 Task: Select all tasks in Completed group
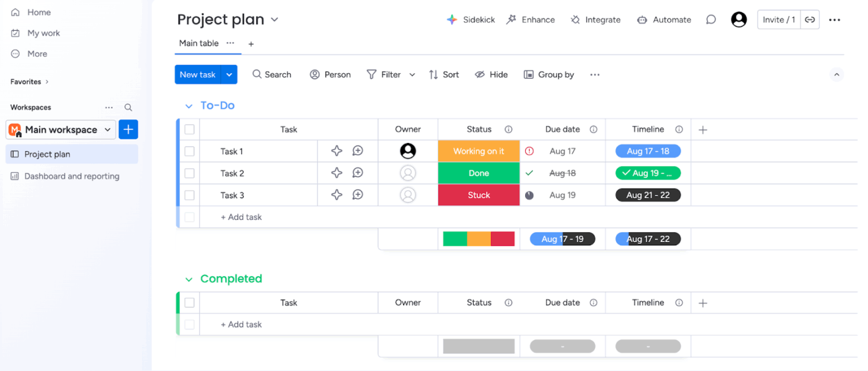pos(190,303)
